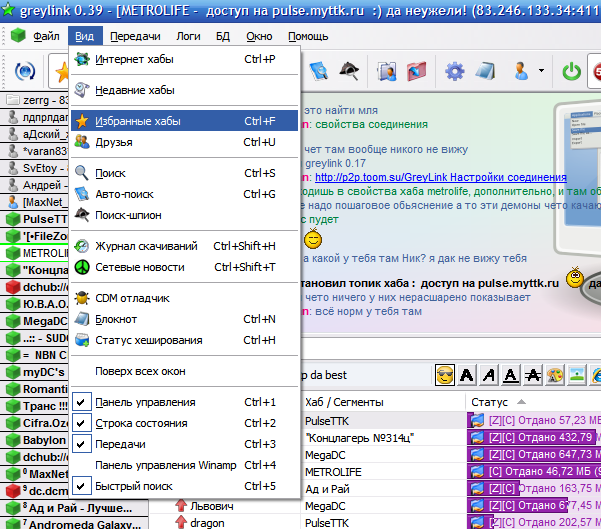The width and height of the screenshot is (601, 529).
Task: Choose Авто-поиск menu entry
Action: (x=184, y=194)
